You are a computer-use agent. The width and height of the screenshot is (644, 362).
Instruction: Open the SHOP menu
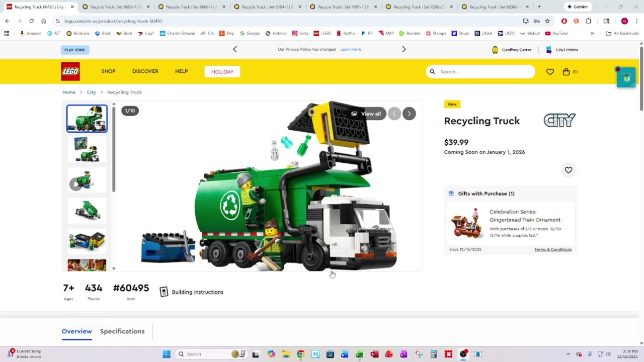pyautogui.click(x=108, y=71)
